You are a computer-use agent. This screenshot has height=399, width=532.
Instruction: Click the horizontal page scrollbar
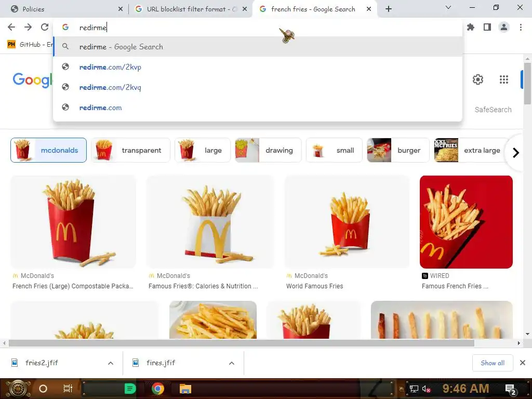tap(242, 343)
